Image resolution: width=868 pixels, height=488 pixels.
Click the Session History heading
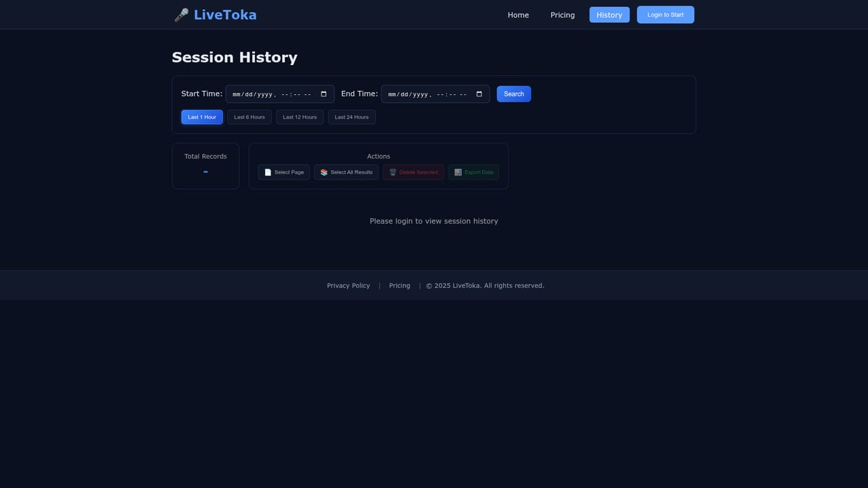click(235, 58)
